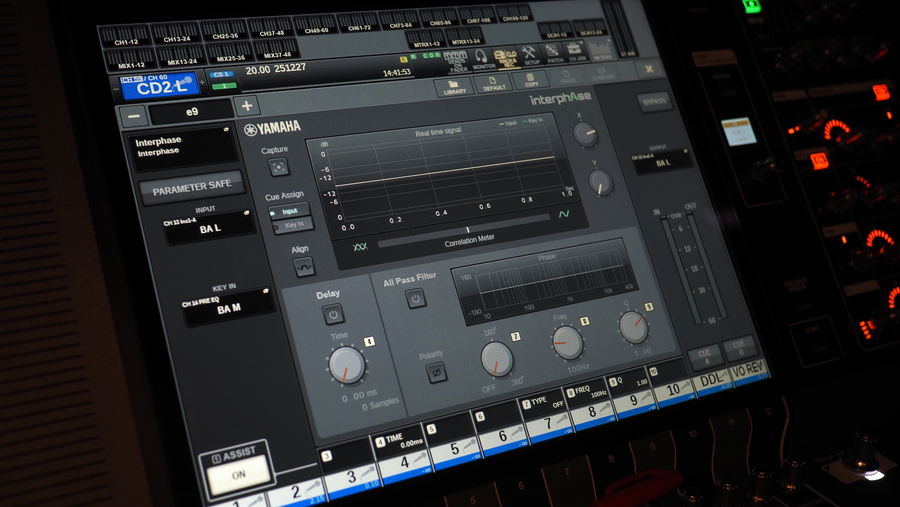Click the plus button beside e9
Screen dimensions: 900x507
[248, 105]
